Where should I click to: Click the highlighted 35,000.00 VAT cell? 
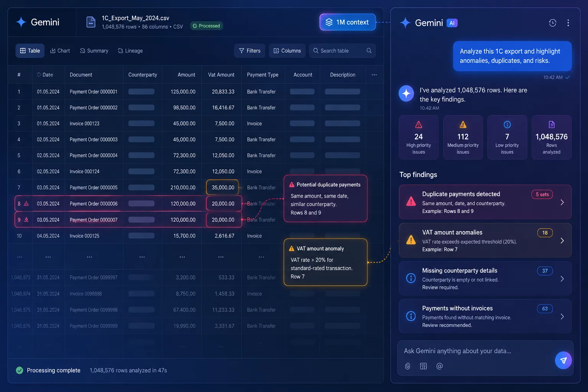pos(222,188)
